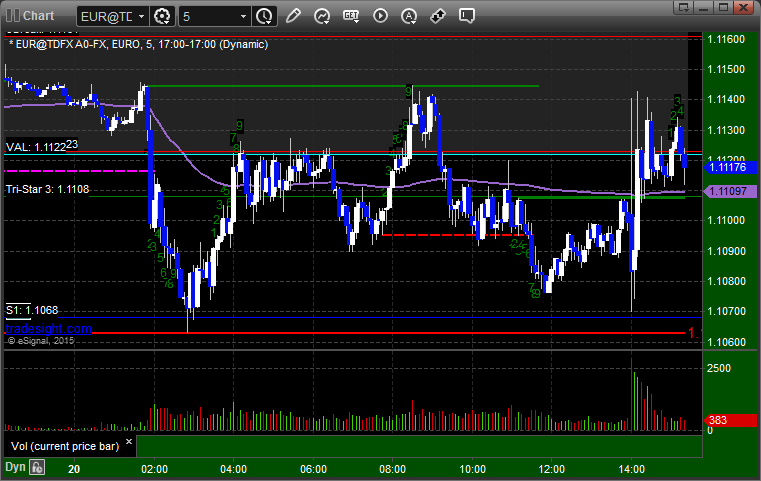
Task: Click the 1.11600 price axis label
Action: pyautogui.click(x=726, y=39)
